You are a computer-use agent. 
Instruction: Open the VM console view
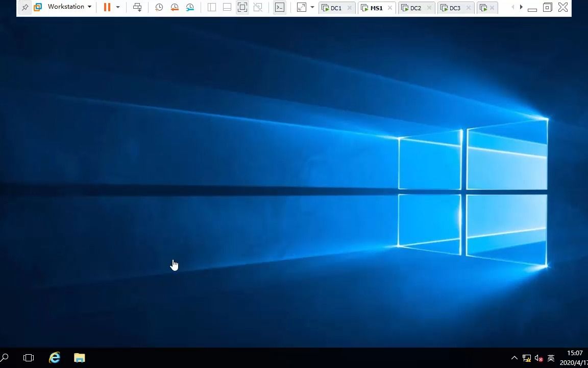[x=279, y=7]
